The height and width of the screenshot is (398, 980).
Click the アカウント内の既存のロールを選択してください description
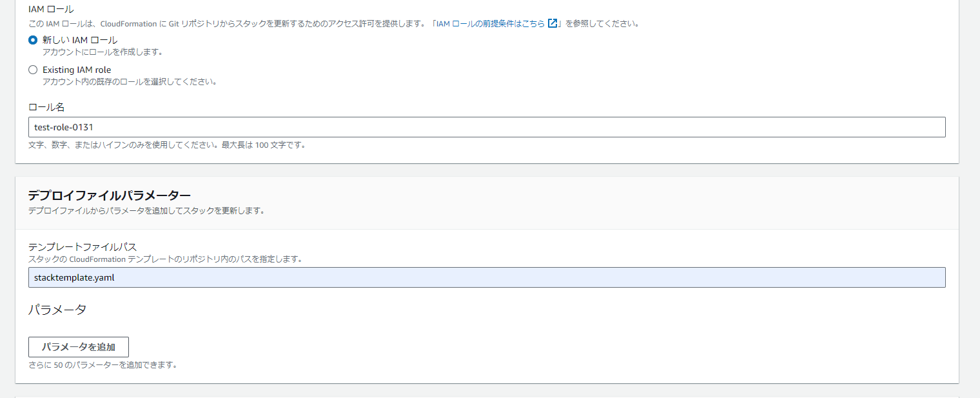coord(130,82)
